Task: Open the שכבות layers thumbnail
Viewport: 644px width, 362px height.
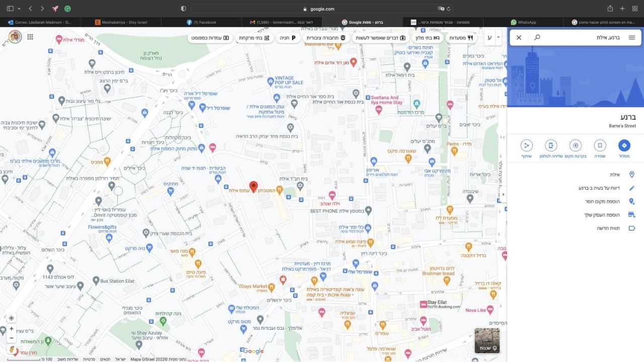Action: tap(487, 340)
